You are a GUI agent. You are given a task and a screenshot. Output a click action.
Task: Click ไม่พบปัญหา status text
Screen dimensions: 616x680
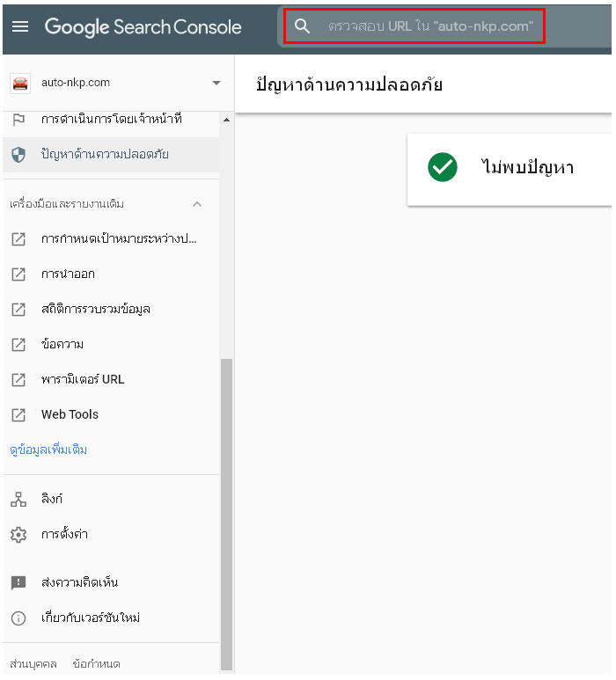527,167
